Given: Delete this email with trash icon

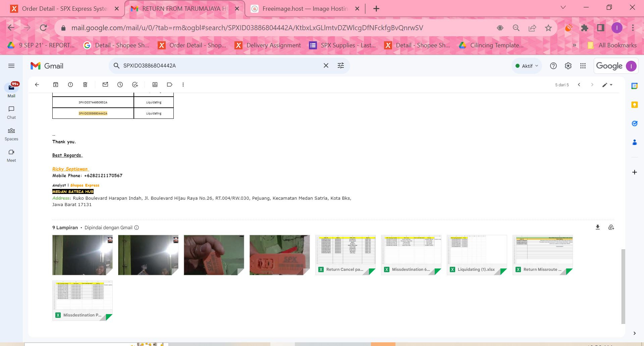Looking at the screenshot, I should point(85,85).
